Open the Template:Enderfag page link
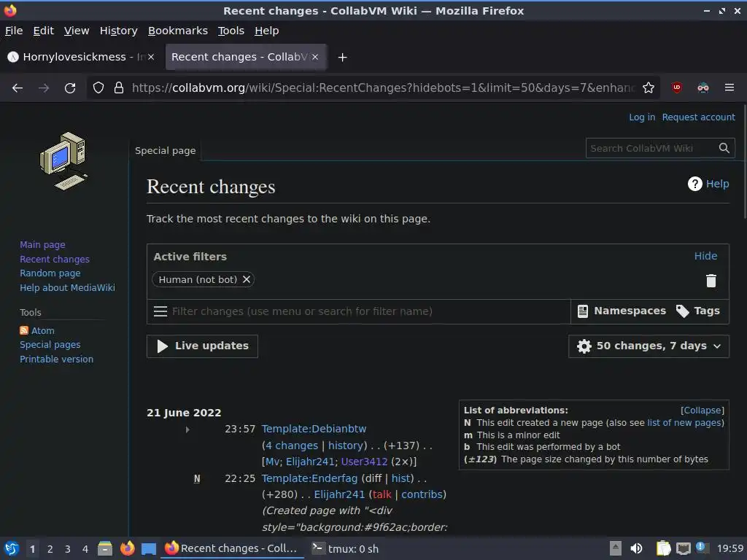This screenshot has width=747, height=560. click(309, 478)
